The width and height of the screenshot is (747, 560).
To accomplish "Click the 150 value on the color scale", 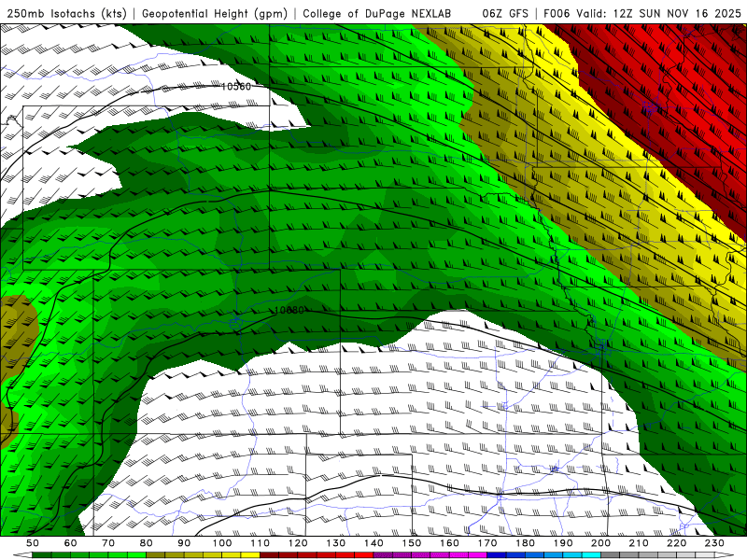I will point(412,543).
